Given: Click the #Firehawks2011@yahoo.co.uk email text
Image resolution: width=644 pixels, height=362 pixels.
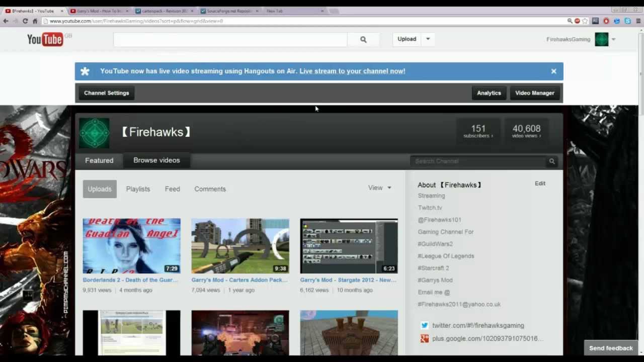Looking at the screenshot, I should tap(459, 304).
